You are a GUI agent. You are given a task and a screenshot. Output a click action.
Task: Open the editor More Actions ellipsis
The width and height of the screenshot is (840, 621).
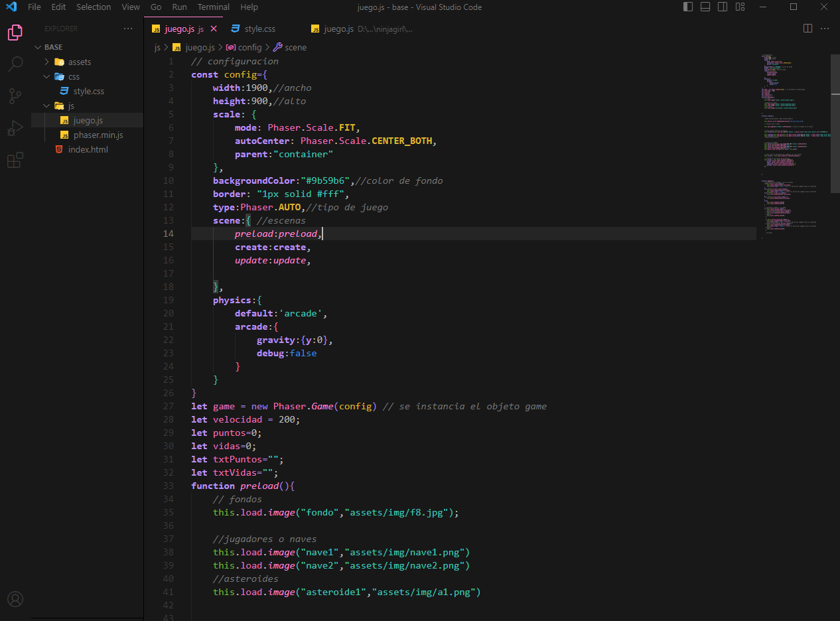click(825, 29)
